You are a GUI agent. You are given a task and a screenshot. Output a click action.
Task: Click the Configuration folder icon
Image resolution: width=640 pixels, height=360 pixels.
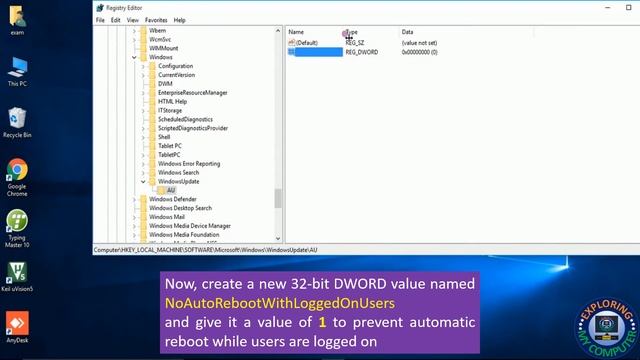152,66
